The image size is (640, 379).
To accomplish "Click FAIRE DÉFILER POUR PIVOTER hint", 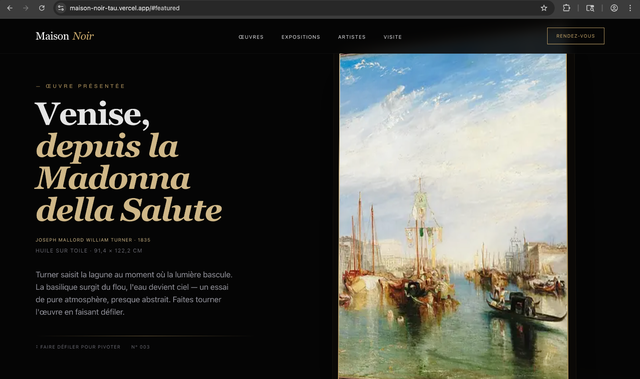I will click(x=78, y=347).
